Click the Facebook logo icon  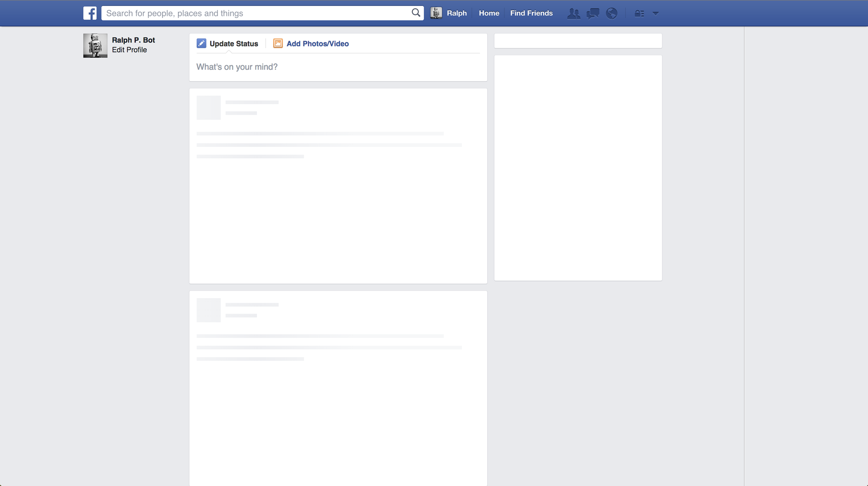90,12
